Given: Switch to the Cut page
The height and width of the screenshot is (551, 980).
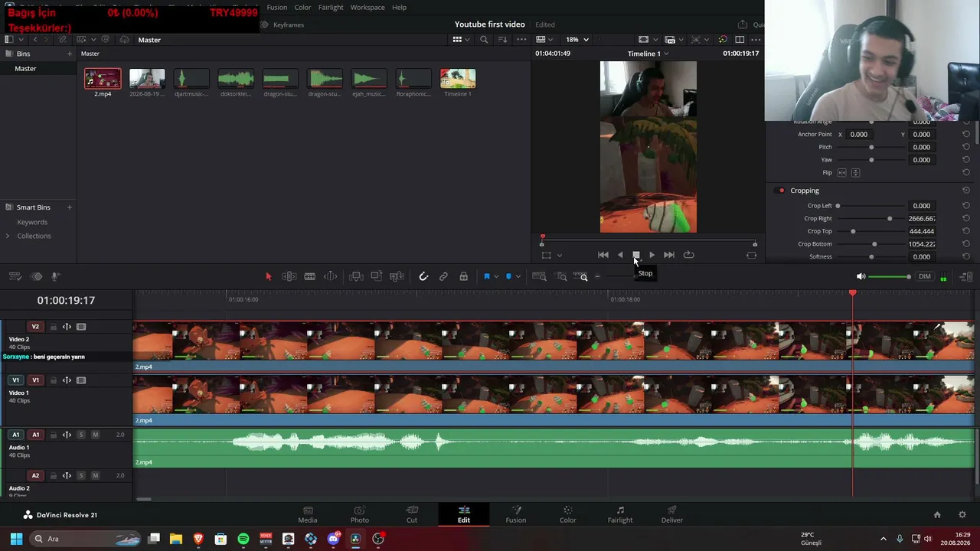Looking at the screenshot, I should pyautogui.click(x=412, y=514).
